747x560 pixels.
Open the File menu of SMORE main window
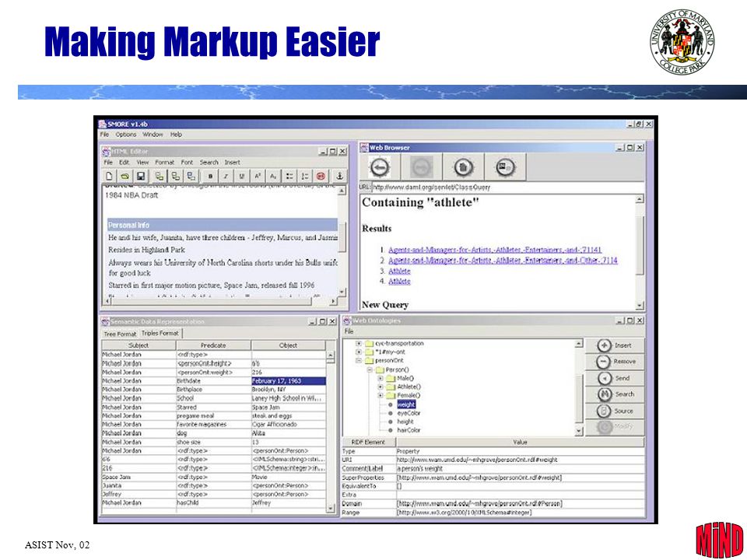pos(104,135)
